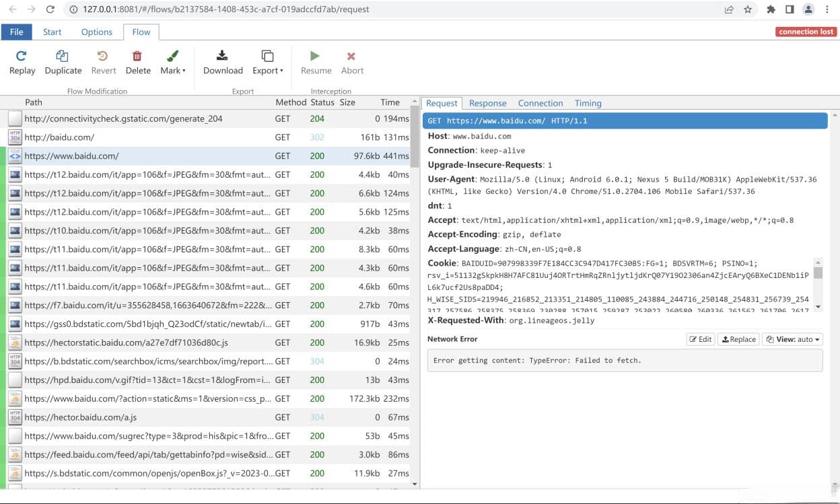Screen dimensions: 840x504
Task: Click the Abort cross icon
Action: [x=351, y=57]
